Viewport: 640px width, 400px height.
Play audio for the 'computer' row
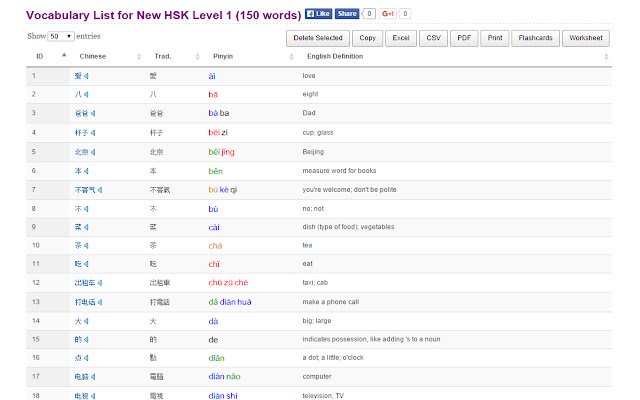(x=93, y=377)
